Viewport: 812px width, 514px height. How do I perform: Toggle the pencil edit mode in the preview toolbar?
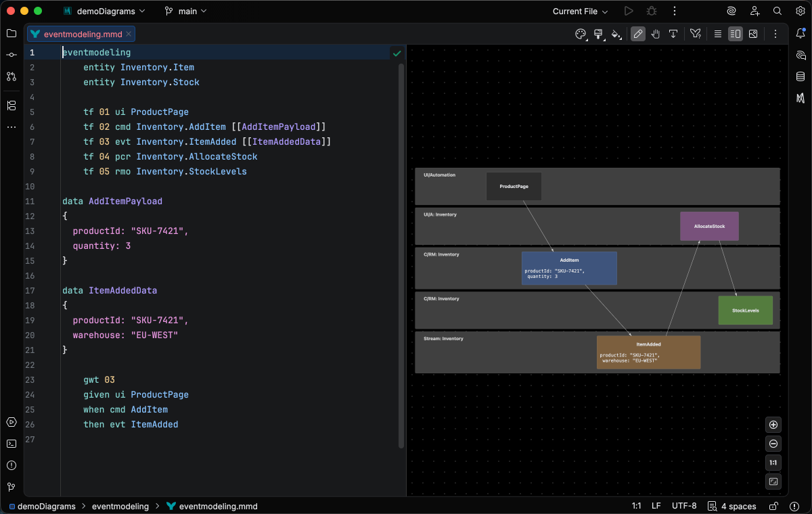[x=638, y=34]
